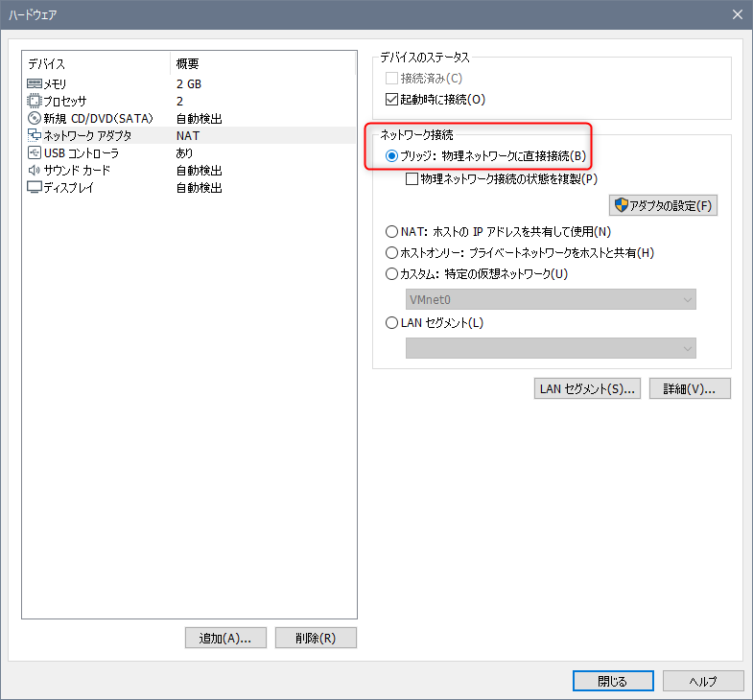Open アダプタの設定(F) adapter settings
This screenshot has width=753, height=700.
click(663, 205)
